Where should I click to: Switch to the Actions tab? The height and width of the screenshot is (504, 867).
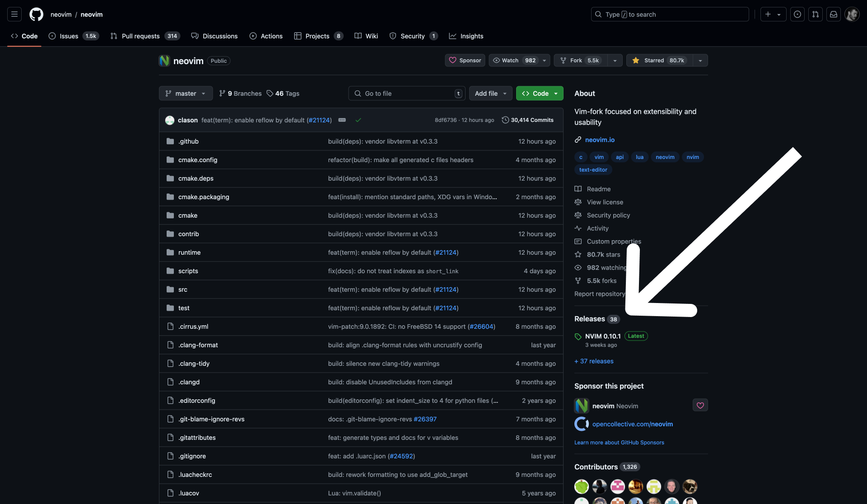click(x=266, y=36)
